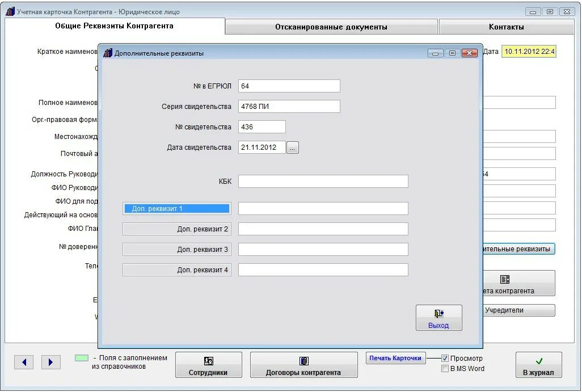Select the Доп. реквизит 1 label field
Image resolution: width=582 pixels, height=392 pixels.
[x=177, y=209]
